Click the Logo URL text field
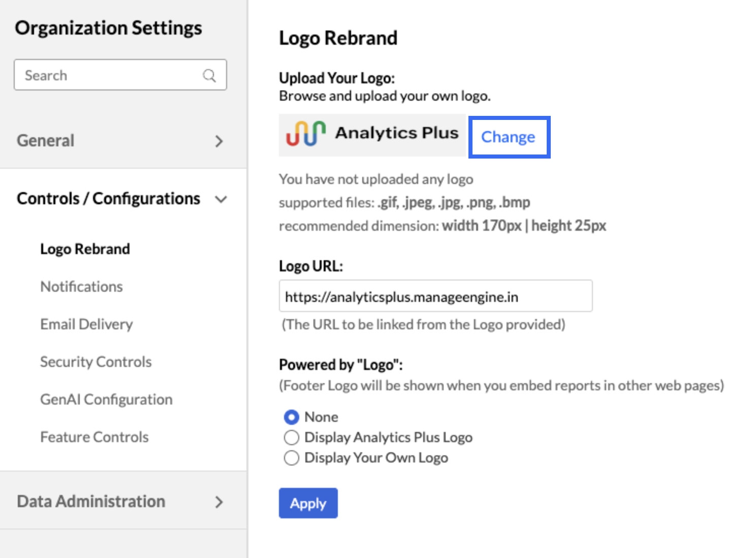The image size is (756, 558). tap(435, 296)
